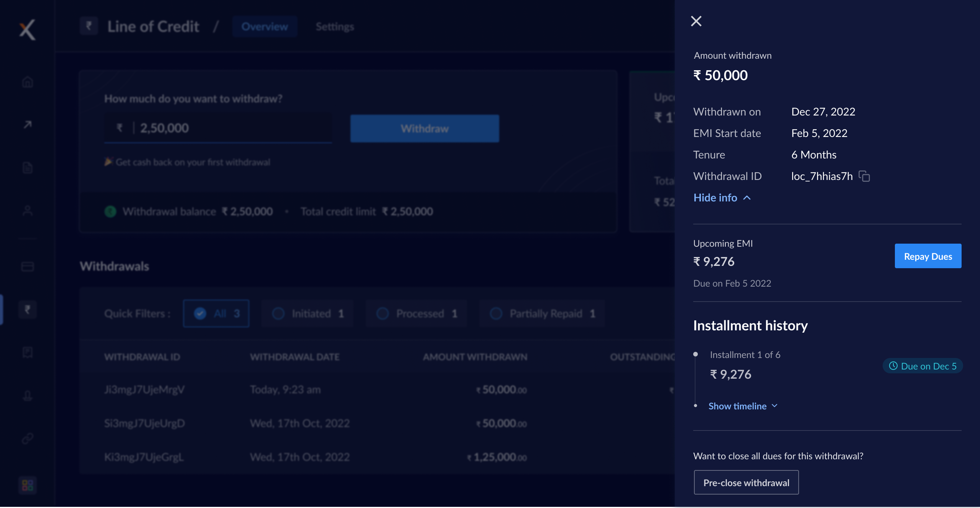980x508 pixels.
Task: Click the settings/apps icon at sidebar bottom
Action: [x=28, y=485]
